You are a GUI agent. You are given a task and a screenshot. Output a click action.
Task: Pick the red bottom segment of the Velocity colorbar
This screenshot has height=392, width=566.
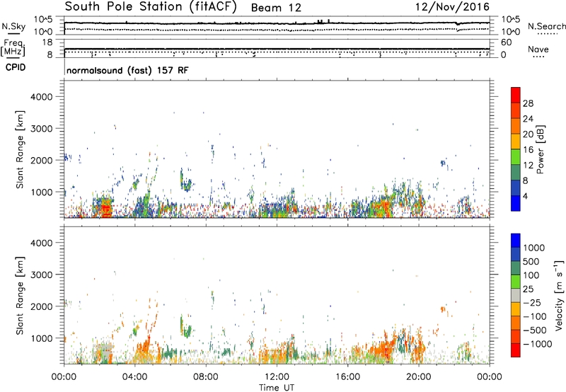(x=516, y=350)
